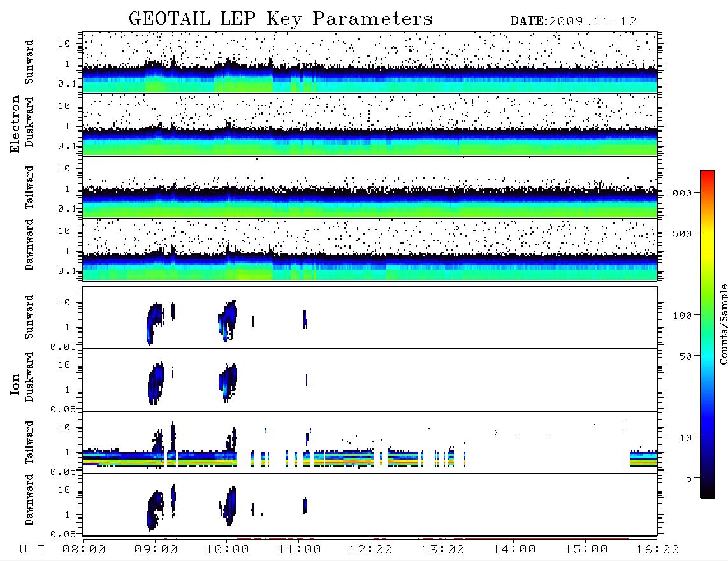Click the "10:00" time tick label
This screenshot has height=561, width=728.
(x=228, y=550)
